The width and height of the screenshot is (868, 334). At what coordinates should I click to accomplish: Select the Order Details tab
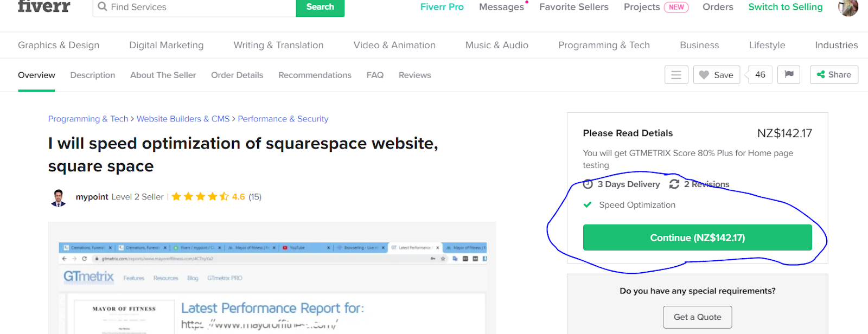tap(237, 75)
